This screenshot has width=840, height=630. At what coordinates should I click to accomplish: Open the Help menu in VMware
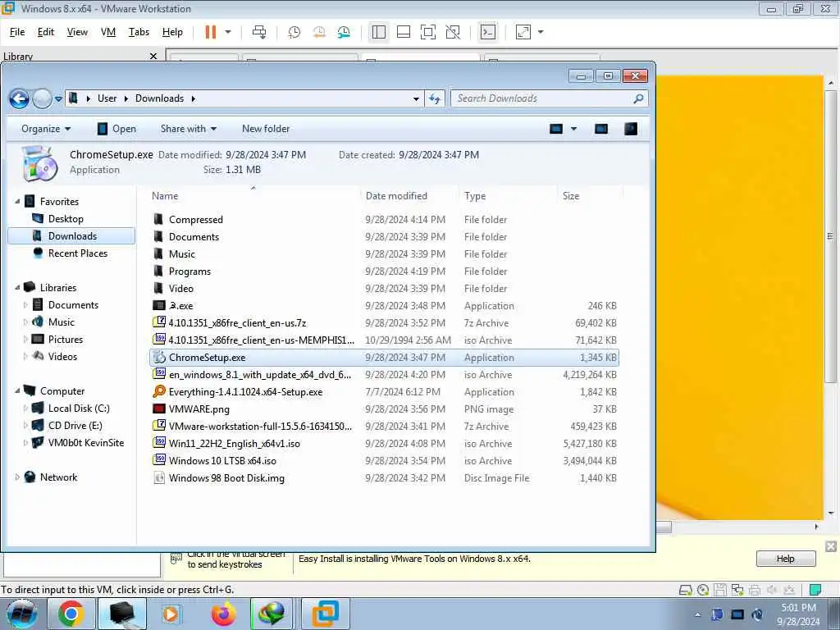(172, 32)
